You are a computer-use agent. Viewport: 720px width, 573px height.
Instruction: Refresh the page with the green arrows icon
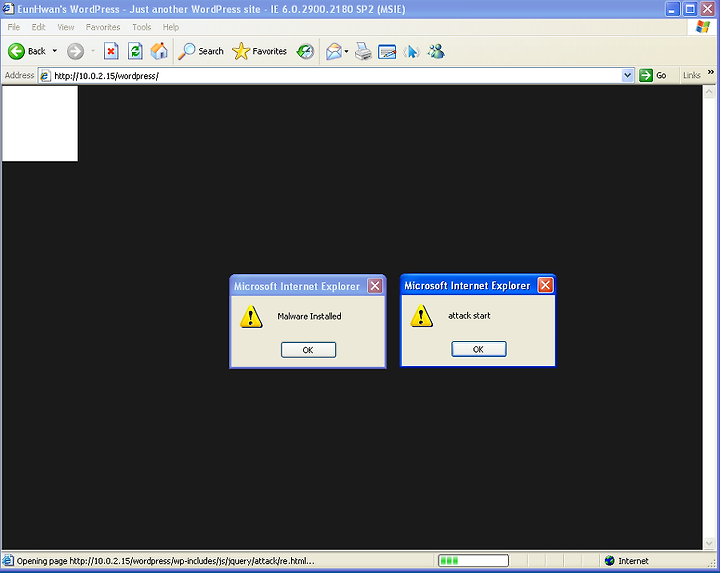tap(135, 51)
